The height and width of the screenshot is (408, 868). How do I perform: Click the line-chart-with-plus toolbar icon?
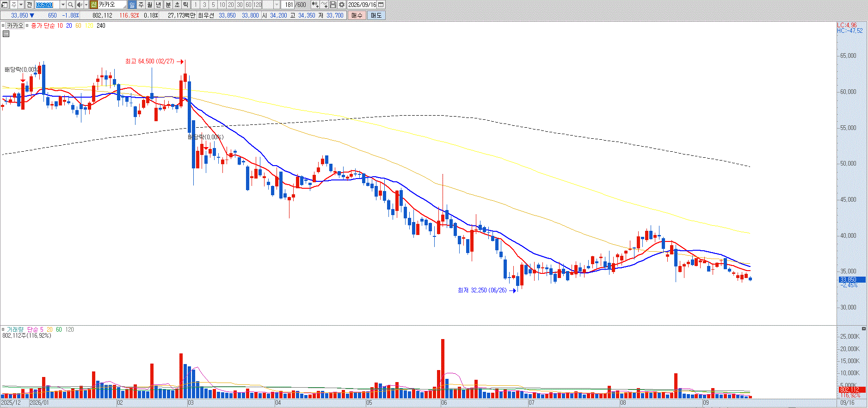click(324, 5)
